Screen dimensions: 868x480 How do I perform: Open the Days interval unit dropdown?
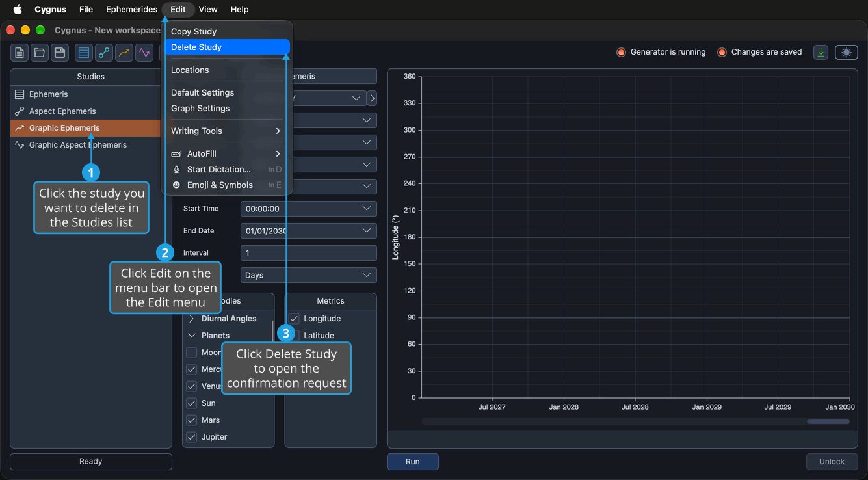click(308, 275)
